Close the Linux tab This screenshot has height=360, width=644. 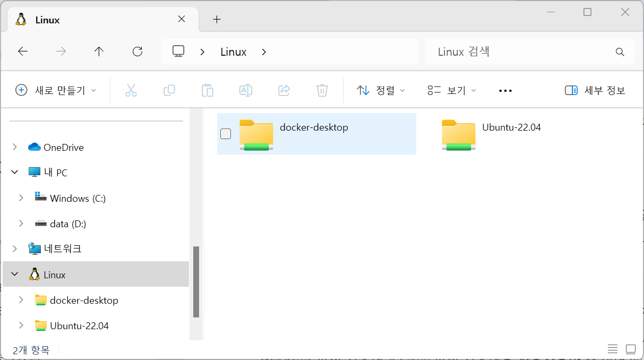(182, 19)
